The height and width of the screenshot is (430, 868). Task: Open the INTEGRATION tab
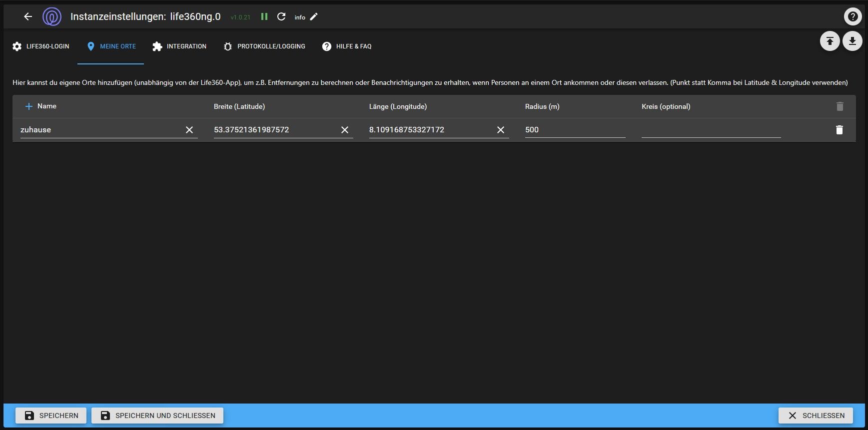179,46
